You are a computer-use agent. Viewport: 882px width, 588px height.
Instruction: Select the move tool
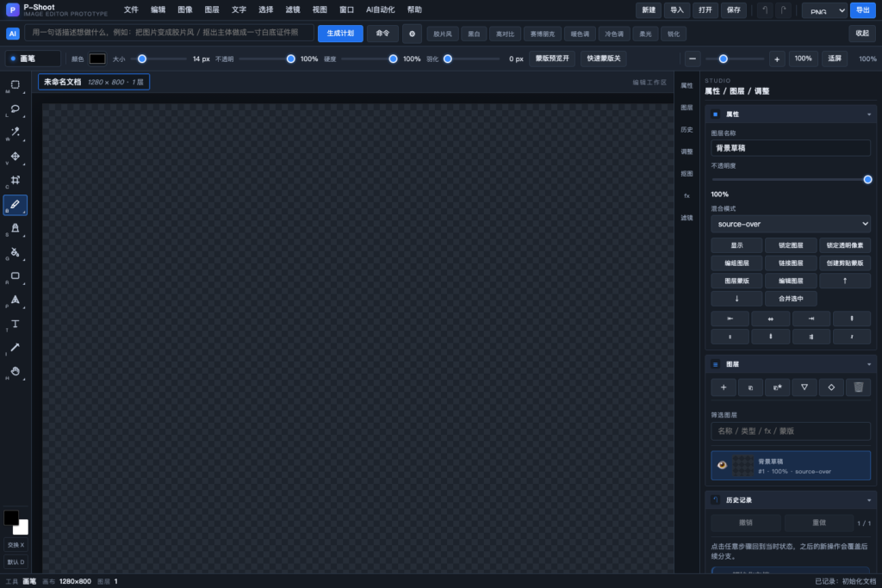pyautogui.click(x=16, y=157)
